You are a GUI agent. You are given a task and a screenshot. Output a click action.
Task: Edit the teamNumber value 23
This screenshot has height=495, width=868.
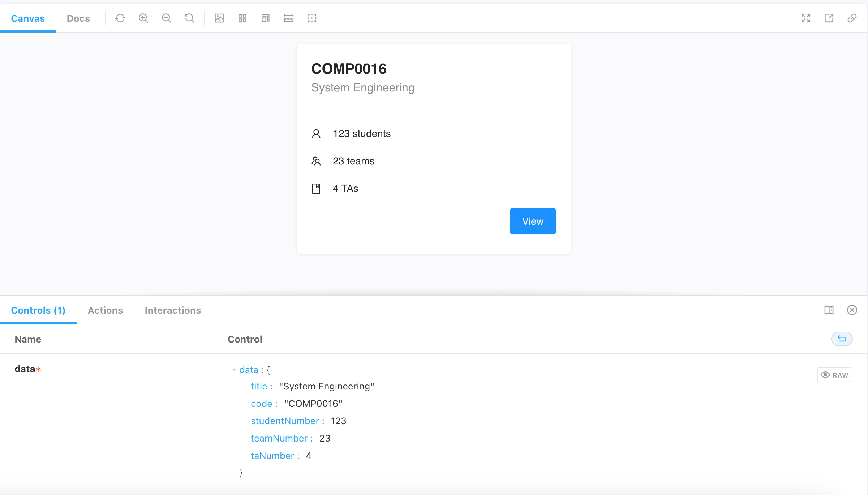[x=325, y=438]
